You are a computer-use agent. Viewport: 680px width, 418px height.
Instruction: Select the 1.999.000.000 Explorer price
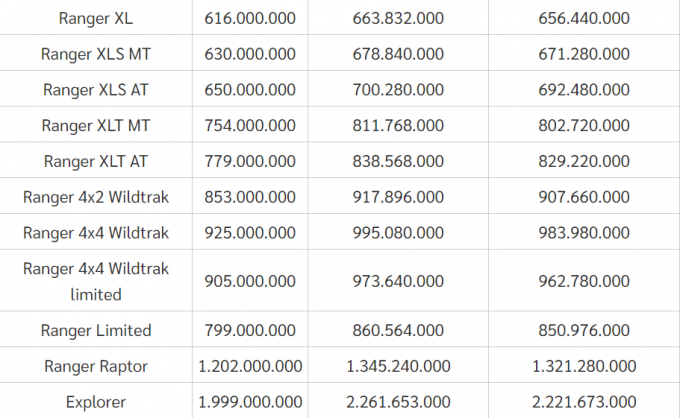250,401
